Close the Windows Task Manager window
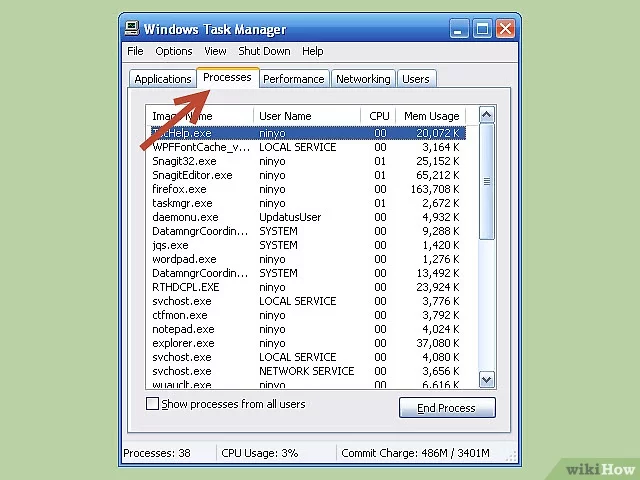This screenshot has height=480, width=640. point(505,29)
